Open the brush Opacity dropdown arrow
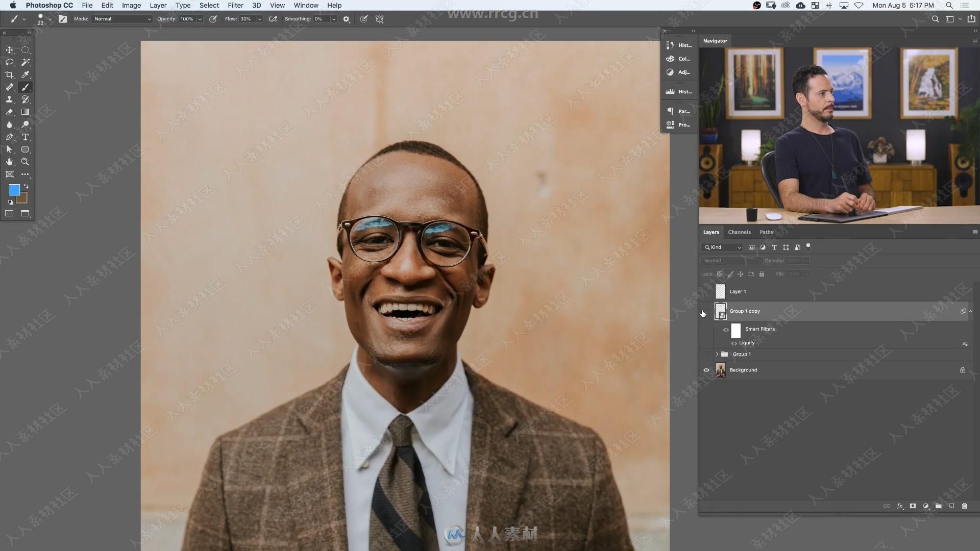 point(200,19)
